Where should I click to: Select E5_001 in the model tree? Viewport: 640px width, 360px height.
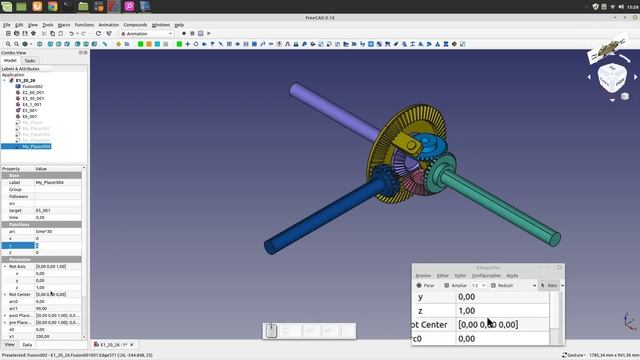tap(30, 111)
